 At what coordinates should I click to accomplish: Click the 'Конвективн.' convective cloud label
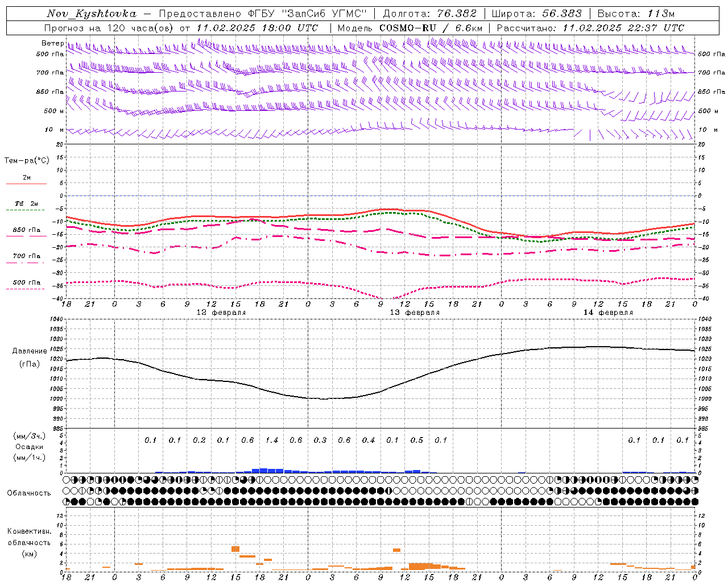pyautogui.click(x=29, y=531)
